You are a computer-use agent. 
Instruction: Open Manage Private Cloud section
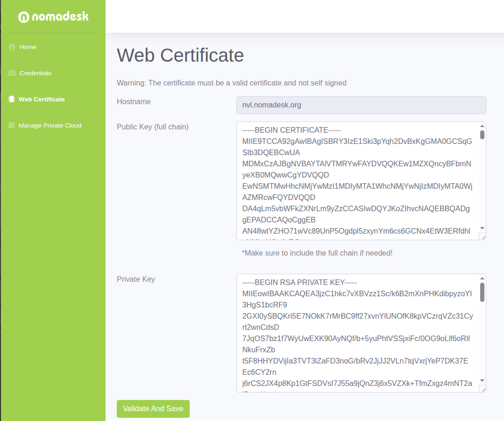coord(50,125)
